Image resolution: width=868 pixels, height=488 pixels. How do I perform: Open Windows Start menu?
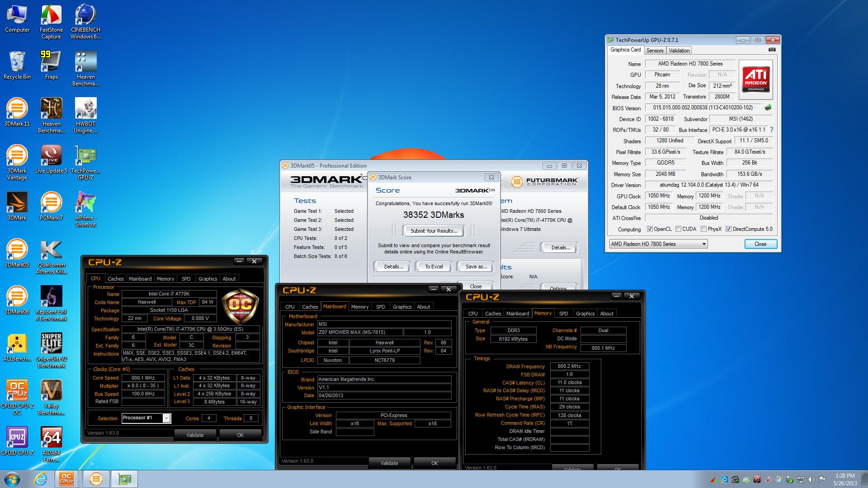pos(12,479)
